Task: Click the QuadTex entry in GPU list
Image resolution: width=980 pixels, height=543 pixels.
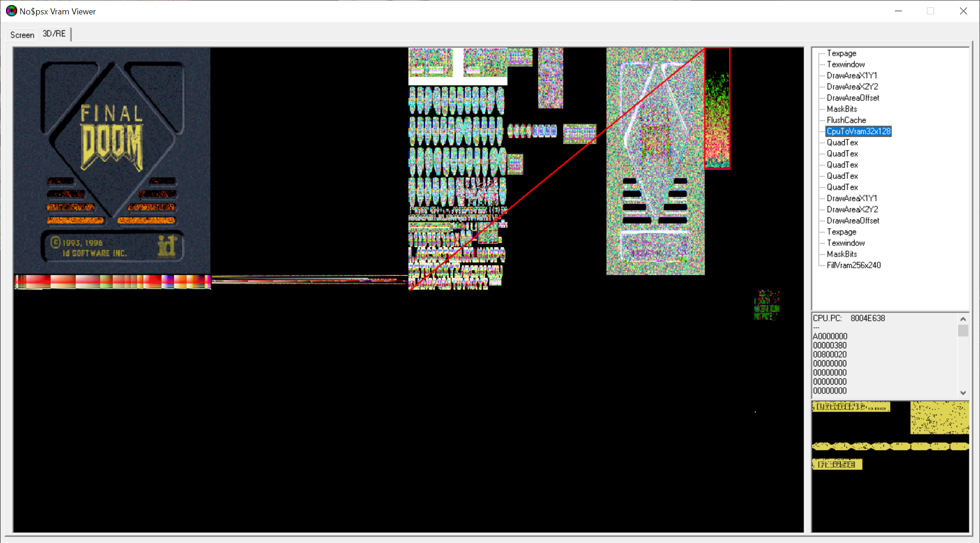Action: point(841,142)
